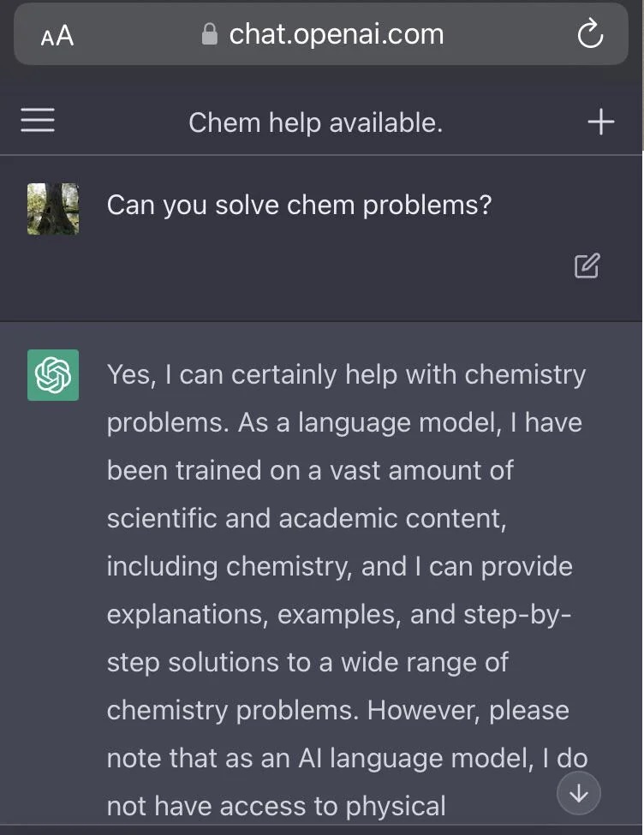The width and height of the screenshot is (644, 835).
Task: Start a new chat with plus icon
Action: pyautogui.click(x=601, y=122)
